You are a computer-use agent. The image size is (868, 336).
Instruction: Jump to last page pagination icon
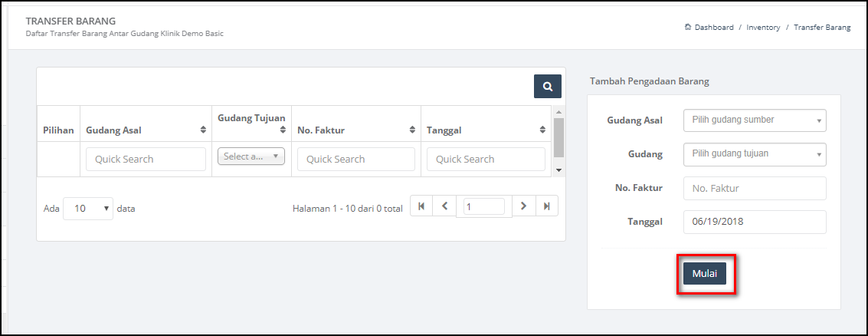pos(547,206)
